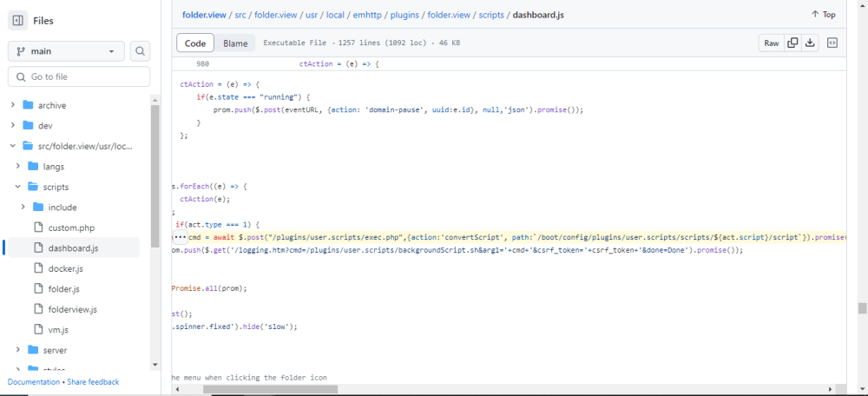The width and height of the screenshot is (868, 396).
Task: Click the archive folder icon
Action: coord(28,105)
